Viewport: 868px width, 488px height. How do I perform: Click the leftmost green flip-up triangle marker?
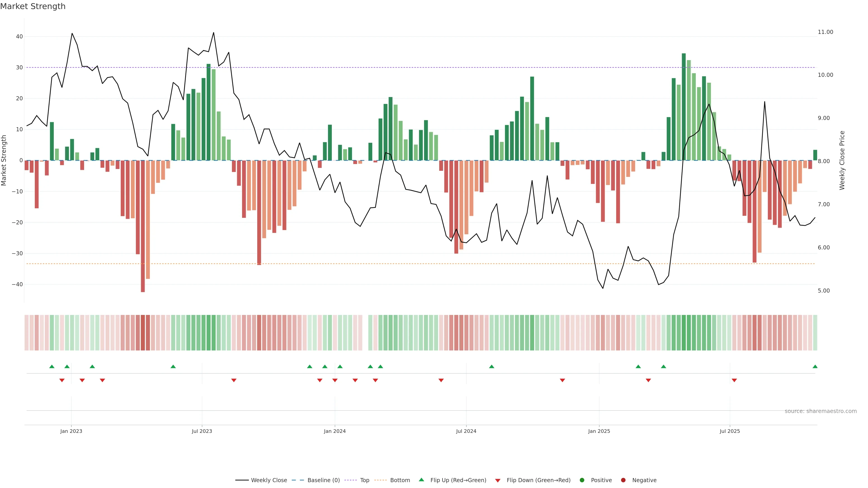(x=52, y=366)
